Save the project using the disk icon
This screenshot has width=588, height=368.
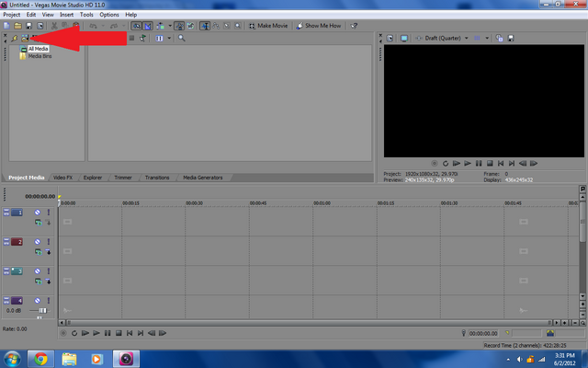[28, 26]
